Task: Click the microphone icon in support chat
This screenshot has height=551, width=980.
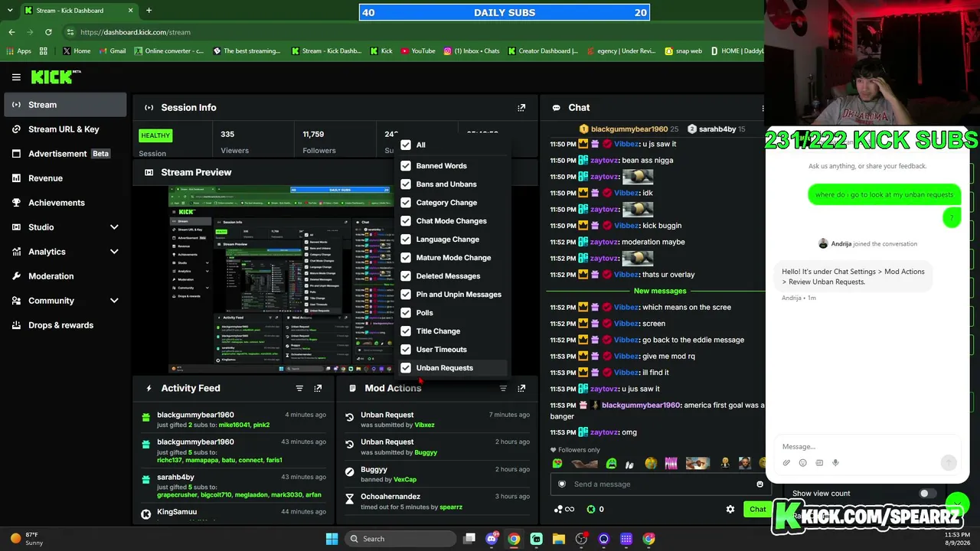Action: pos(835,462)
